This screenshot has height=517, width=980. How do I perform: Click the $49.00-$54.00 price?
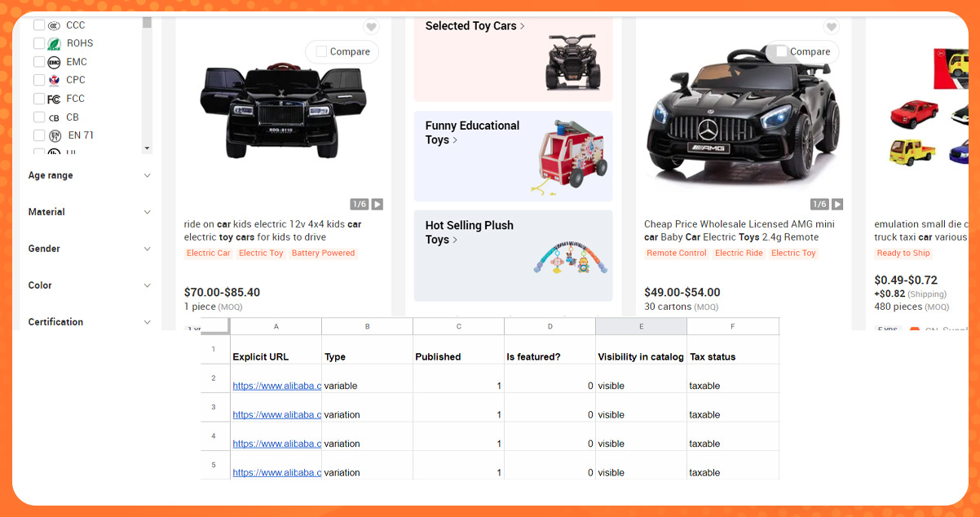(682, 292)
